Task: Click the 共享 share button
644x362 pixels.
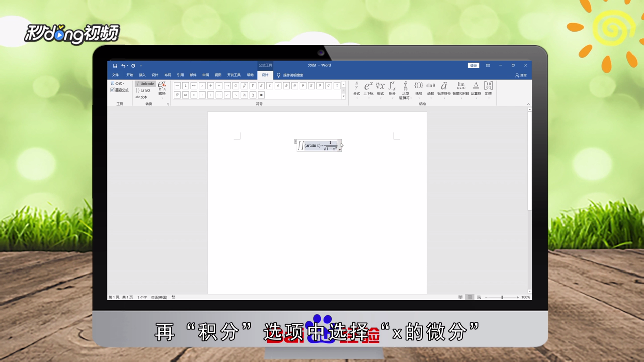Action: 521,75
